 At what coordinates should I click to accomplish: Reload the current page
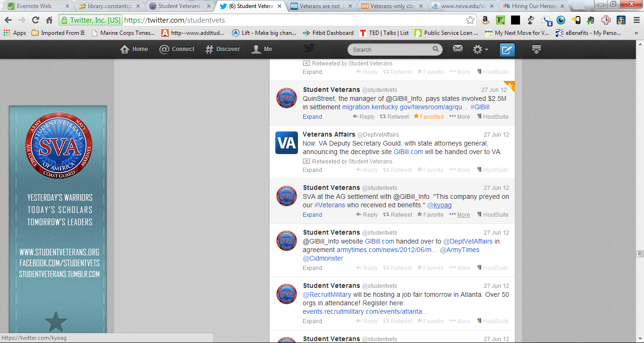point(35,20)
